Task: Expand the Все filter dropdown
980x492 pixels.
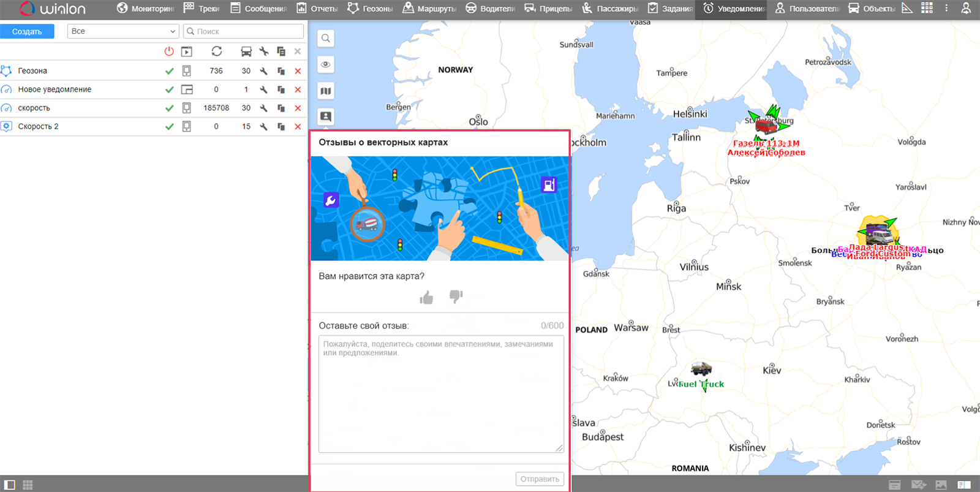Action: point(123,31)
